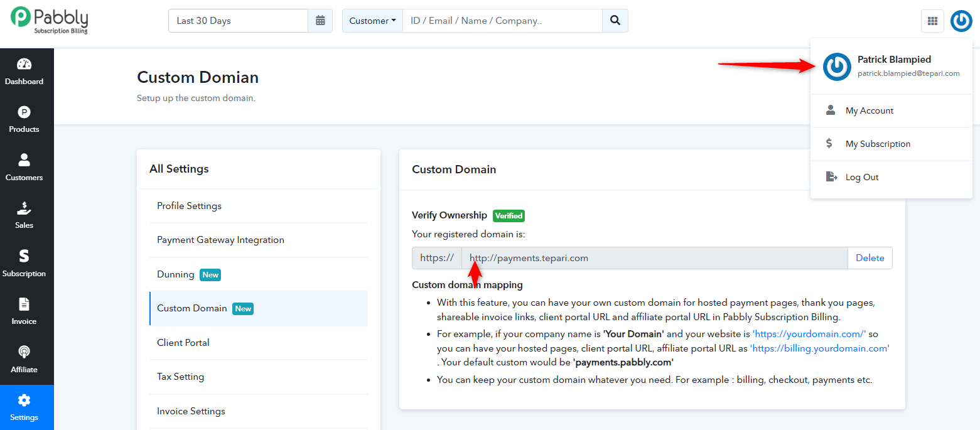Click Delete next to registered domain
This screenshot has height=430, width=980.
point(870,258)
